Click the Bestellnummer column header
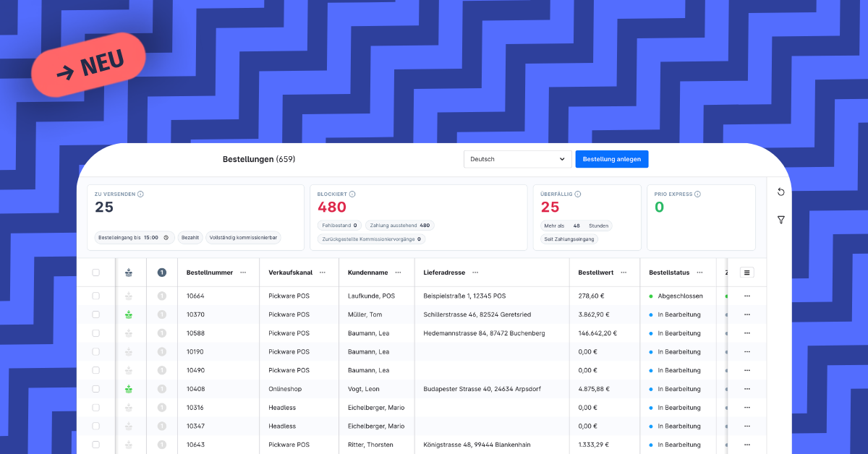The width and height of the screenshot is (868, 454). pos(210,273)
